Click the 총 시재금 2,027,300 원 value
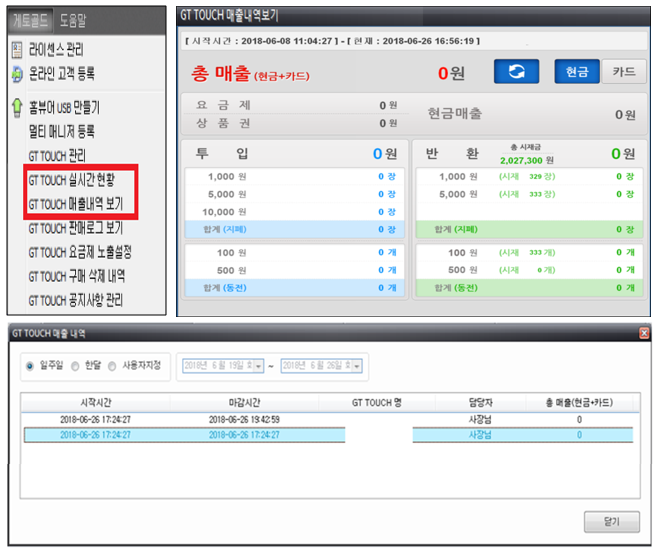 527,160
